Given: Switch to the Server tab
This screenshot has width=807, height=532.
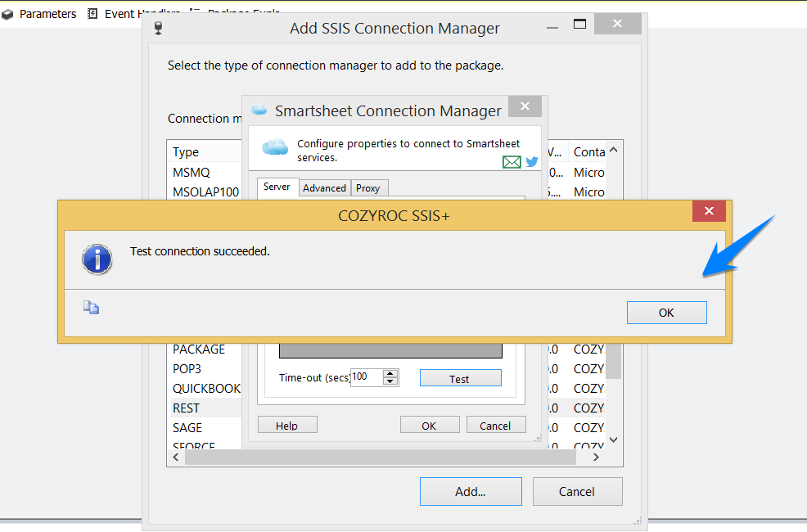Looking at the screenshot, I should pyautogui.click(x=277, y=187).
